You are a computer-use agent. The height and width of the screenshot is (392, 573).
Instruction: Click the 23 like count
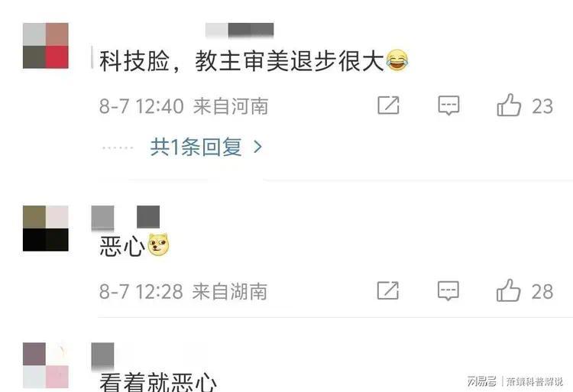pos(542,106)
